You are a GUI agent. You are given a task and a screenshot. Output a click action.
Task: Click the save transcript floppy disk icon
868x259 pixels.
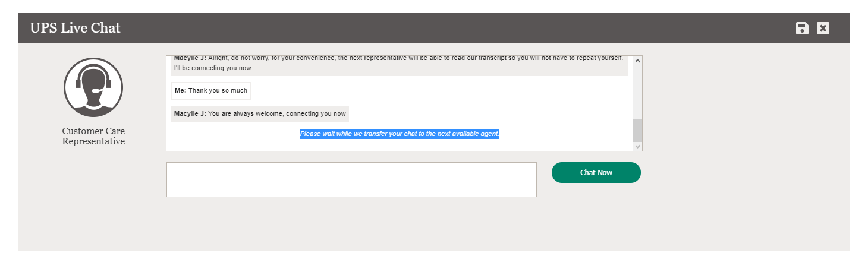tap(802, 28)
